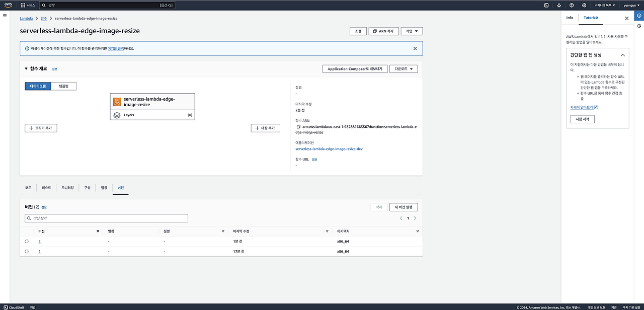This screenshot has height=310, width=644.
Task: Click 지침 시작 button
Action: [582, 119]
